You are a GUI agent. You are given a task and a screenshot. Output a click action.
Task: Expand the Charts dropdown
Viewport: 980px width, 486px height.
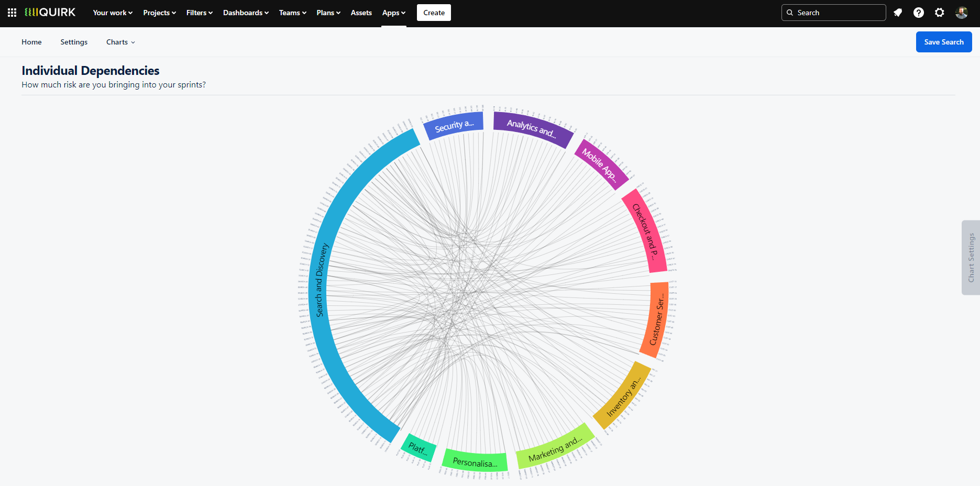pos(120,42)
